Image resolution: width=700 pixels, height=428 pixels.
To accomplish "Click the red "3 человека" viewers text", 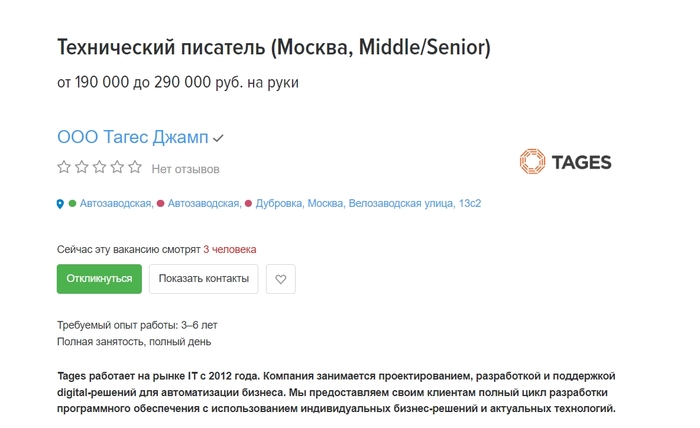I will 229,249.
